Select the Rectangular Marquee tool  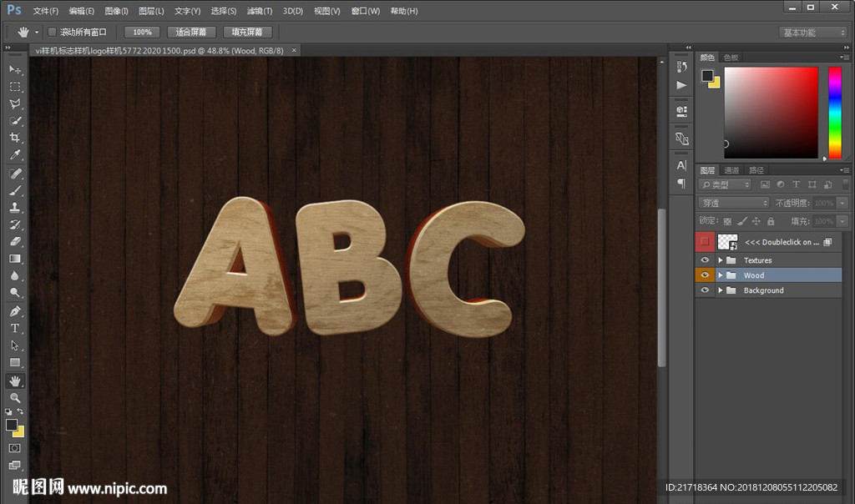(x=15, y=87)
